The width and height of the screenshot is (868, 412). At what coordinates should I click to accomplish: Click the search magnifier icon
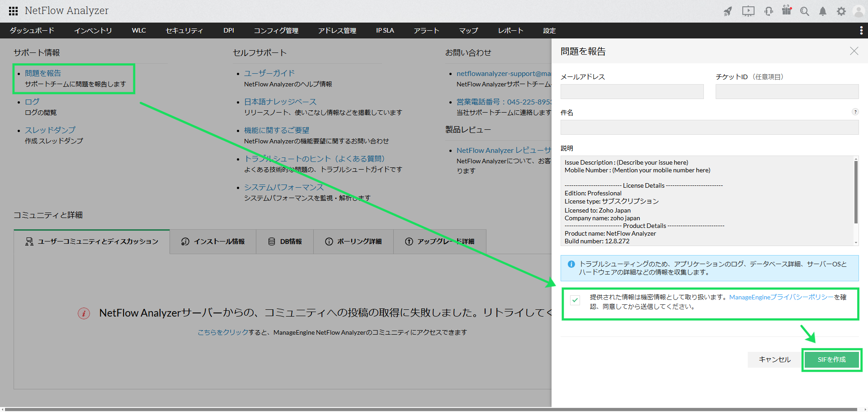tap(804, 11)
